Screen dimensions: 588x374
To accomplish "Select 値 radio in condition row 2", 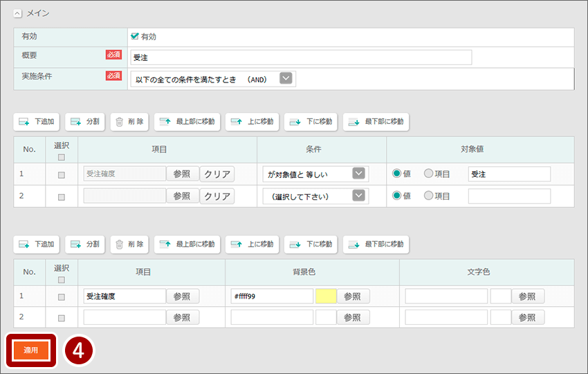I will pyautogui.click(x=397, y=195).
